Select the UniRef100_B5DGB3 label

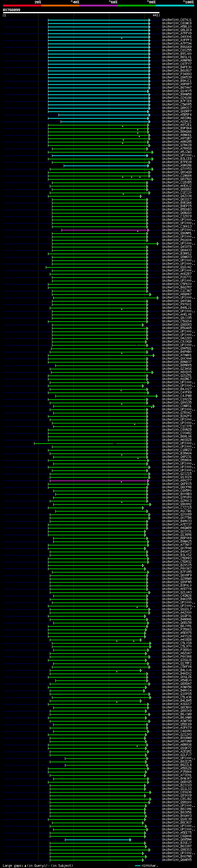pyautogui.click(x=177, y=210)
